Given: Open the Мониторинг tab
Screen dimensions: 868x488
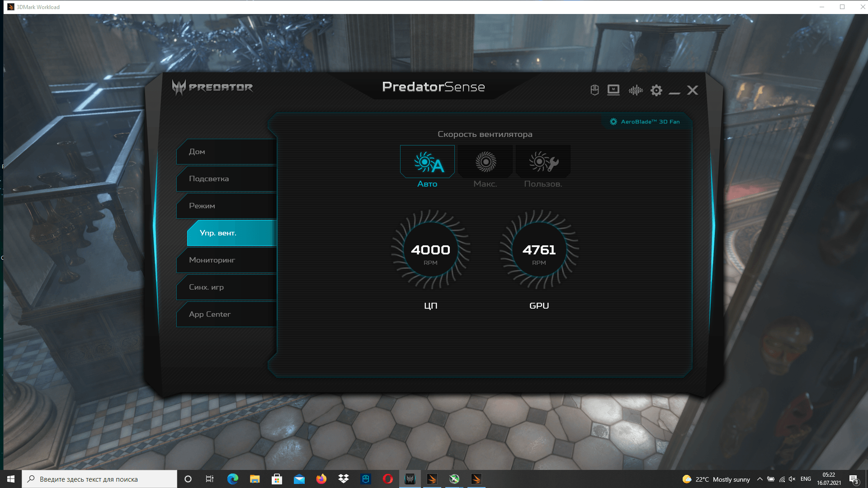Looking at the screenshot, I should 226,260.
